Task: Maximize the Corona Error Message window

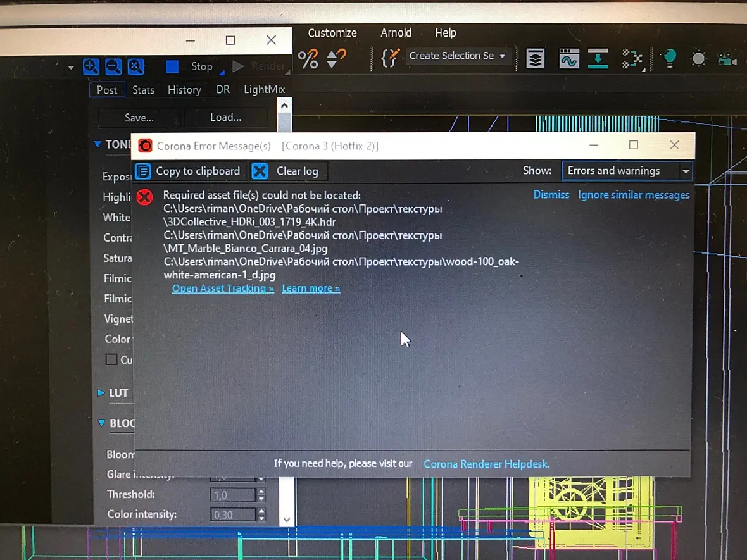Action: coord(633,146)
